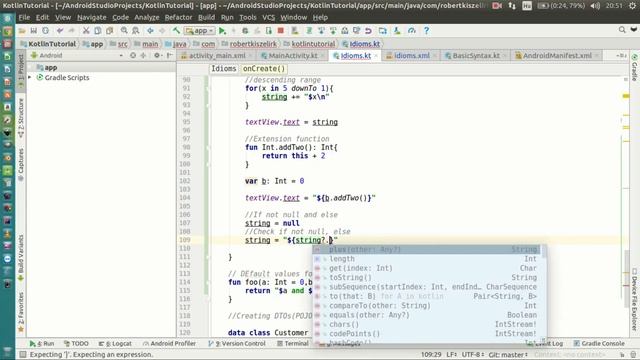Click the Synchronize toolbar icon
The width and height of the screenshot is (640, 360).
click(x=45, y=31)
